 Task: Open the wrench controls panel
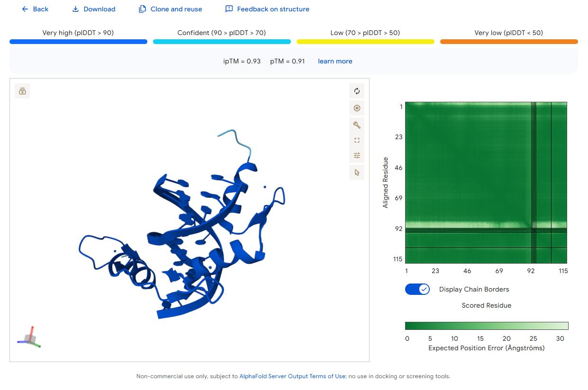[x=357, y=124]
